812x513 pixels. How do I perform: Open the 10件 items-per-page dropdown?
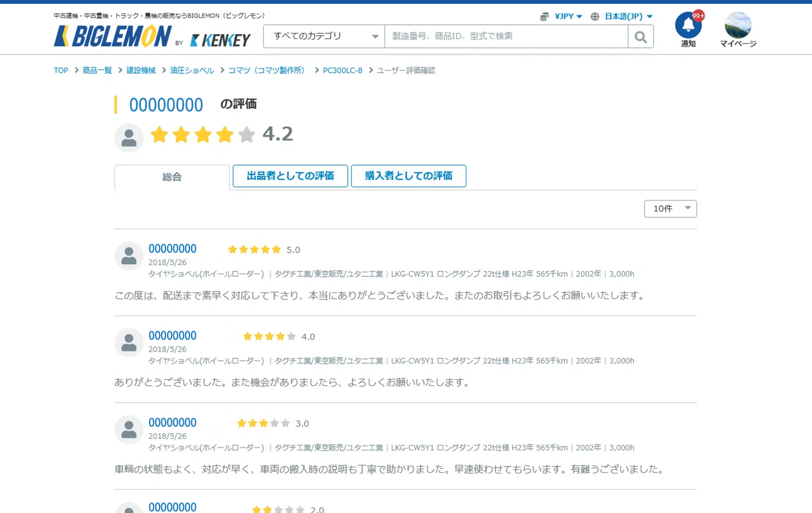(670, 209)
